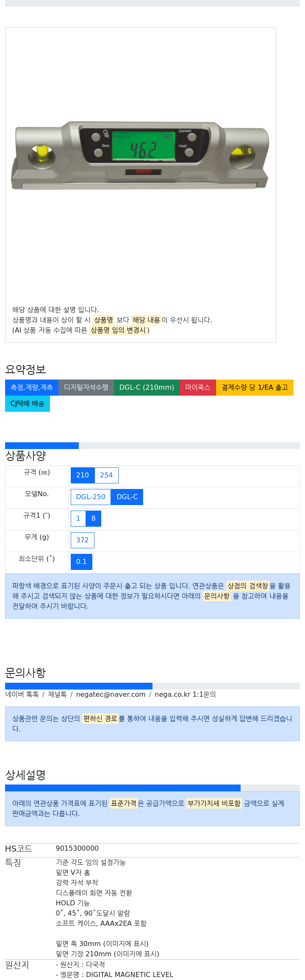Click the 372 weight value
The width and height of the screenshot is (305, 980).
[83, 540]
